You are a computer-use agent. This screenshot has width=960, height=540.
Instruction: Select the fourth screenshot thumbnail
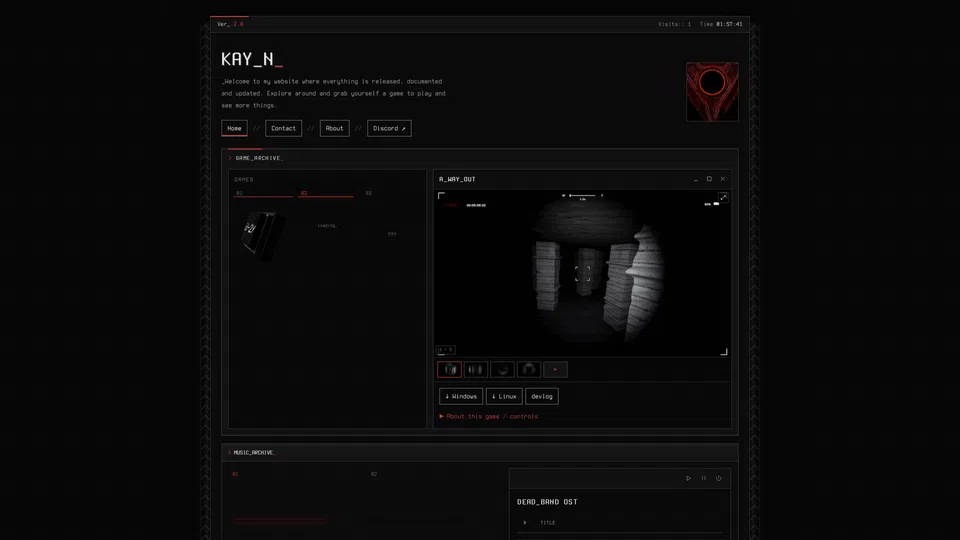[x=528, y=369]
